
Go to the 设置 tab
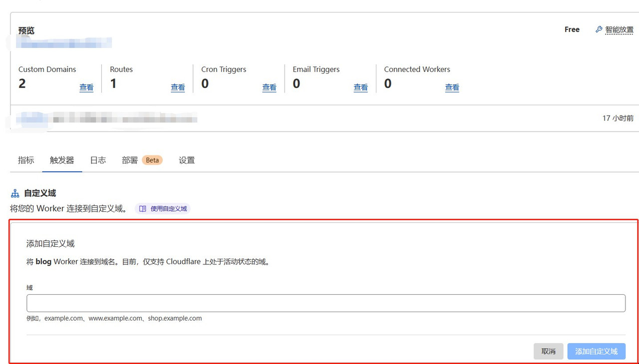(187, 160)
